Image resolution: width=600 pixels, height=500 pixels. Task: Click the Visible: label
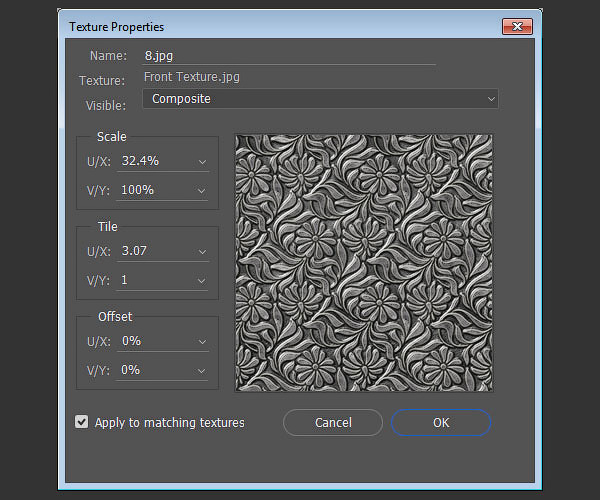106,106
